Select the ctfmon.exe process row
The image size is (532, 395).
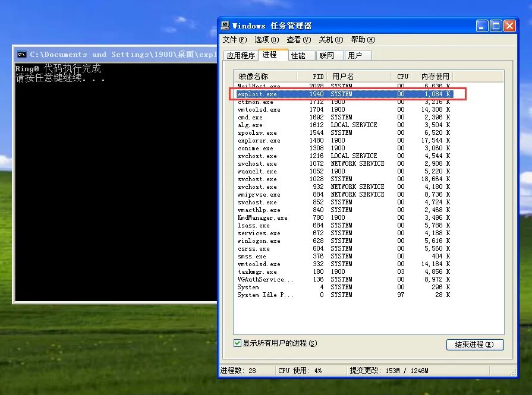(x=344, y=102)
